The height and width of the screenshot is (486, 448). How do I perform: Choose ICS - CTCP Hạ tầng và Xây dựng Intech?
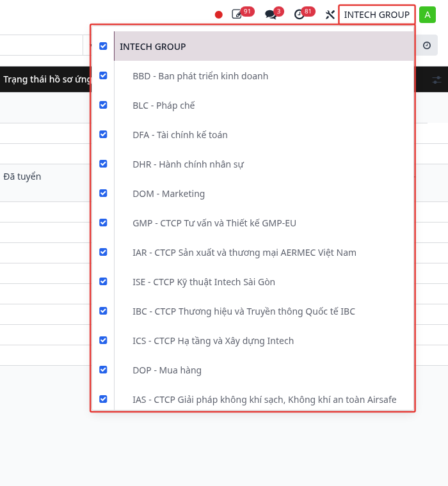(264, 341)
